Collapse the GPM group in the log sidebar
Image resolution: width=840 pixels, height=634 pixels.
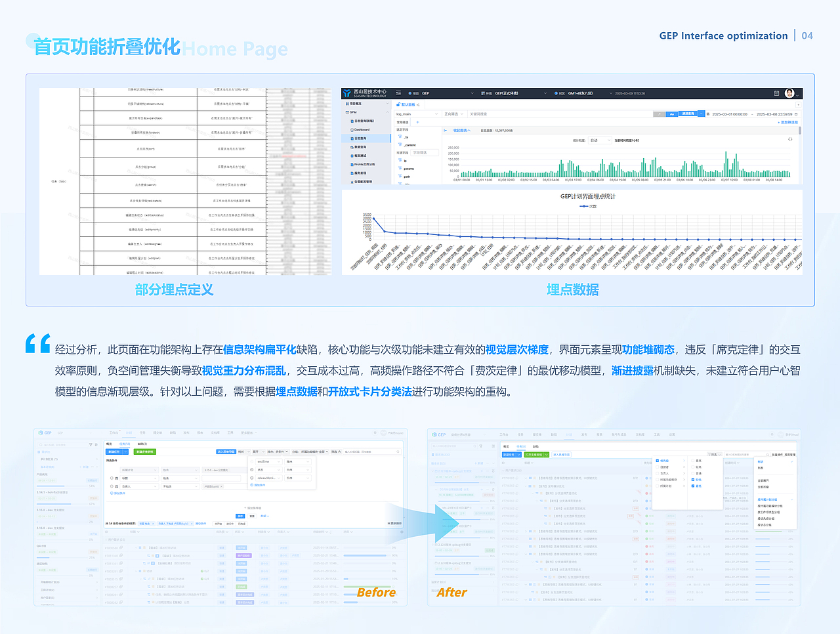pos(387,112)
